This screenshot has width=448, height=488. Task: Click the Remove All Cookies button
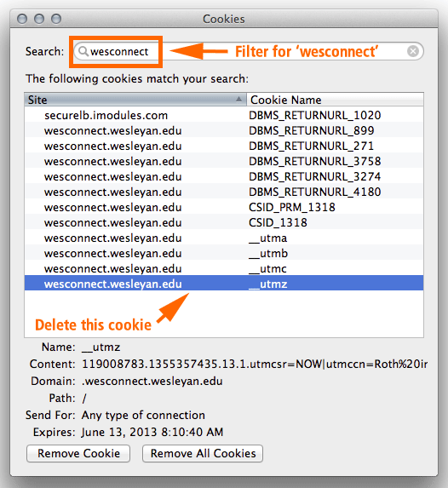[203, 453]
